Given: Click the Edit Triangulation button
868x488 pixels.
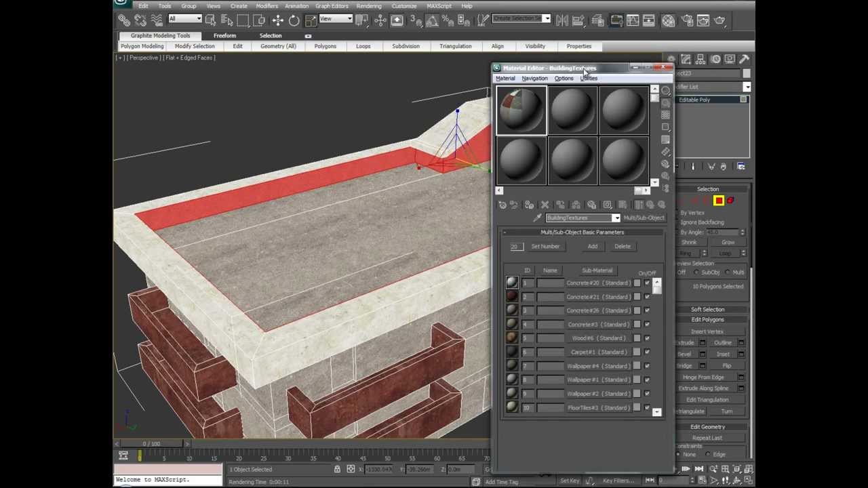Looking at the screenshot, I should (x=707, y=400).
